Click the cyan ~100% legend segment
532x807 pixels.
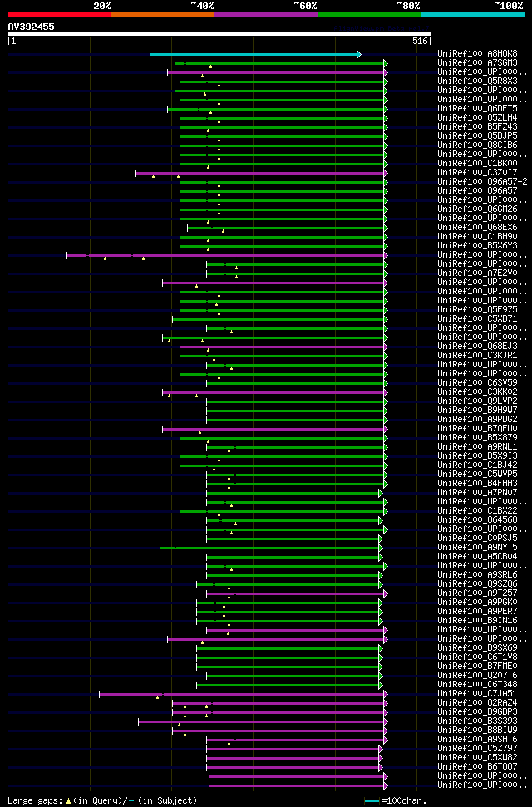click(x=472, y=15)
